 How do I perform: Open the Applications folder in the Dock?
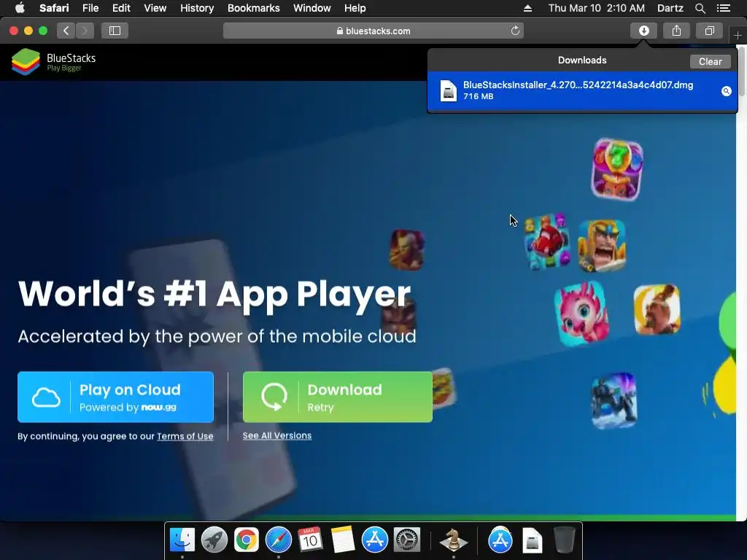(x=500, y=540)
